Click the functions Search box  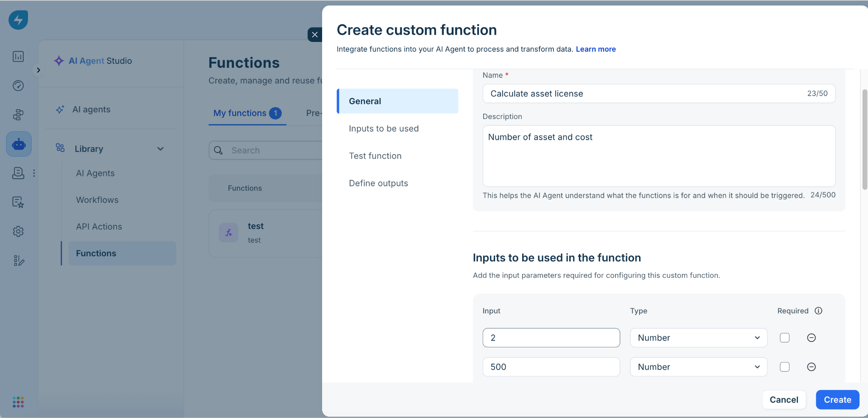click(x=266, y=150)
